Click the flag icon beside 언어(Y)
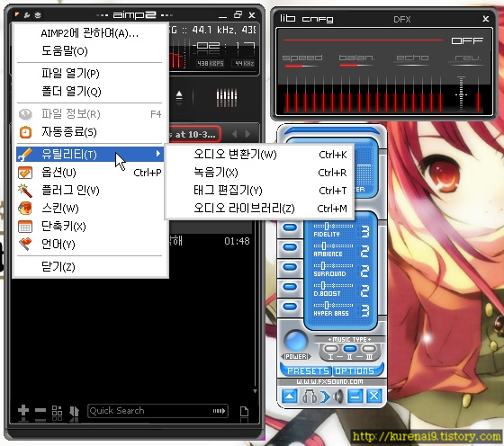Screen dimensions: 504x446 [x=25, y=245]
